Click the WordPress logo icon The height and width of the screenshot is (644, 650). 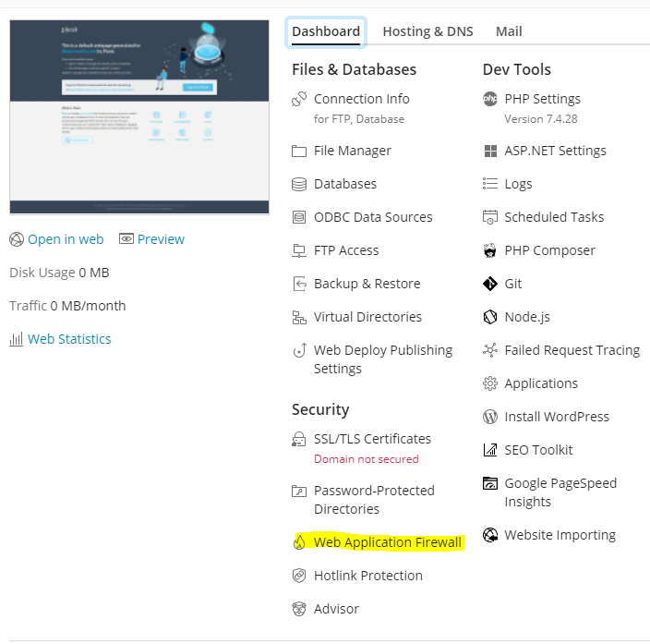click(x=489, y=417)
